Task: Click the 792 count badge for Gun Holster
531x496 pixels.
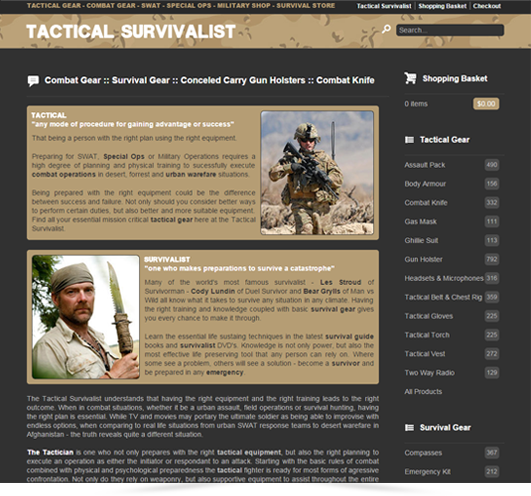Action: pos(492,259)
